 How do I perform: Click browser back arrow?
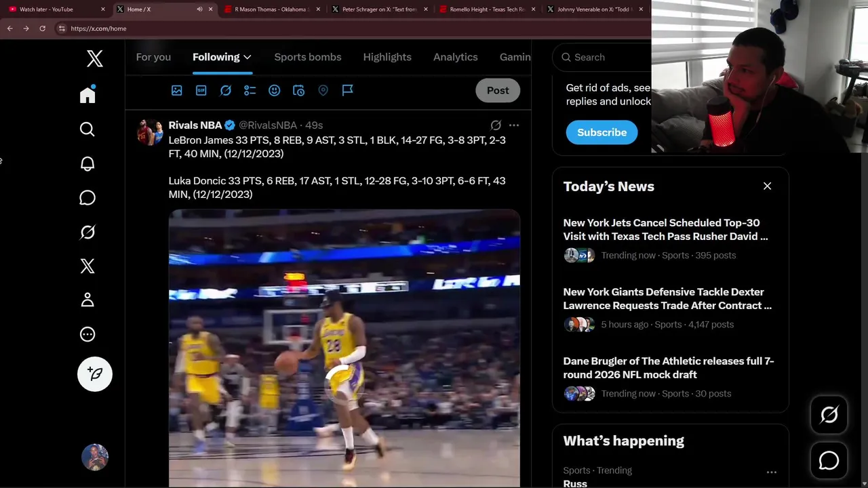point(9,28)
